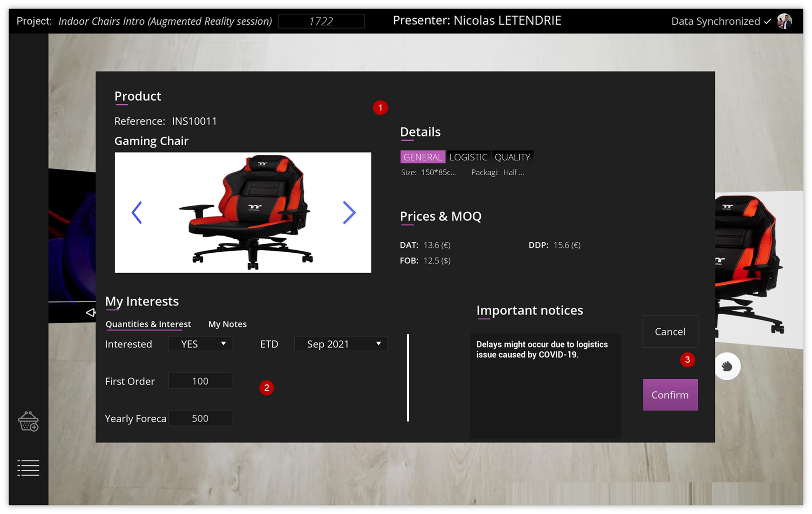This screenshot has height=514, width=812.
Task: Click the Gaming Chair product title
Action: point(151,141)
